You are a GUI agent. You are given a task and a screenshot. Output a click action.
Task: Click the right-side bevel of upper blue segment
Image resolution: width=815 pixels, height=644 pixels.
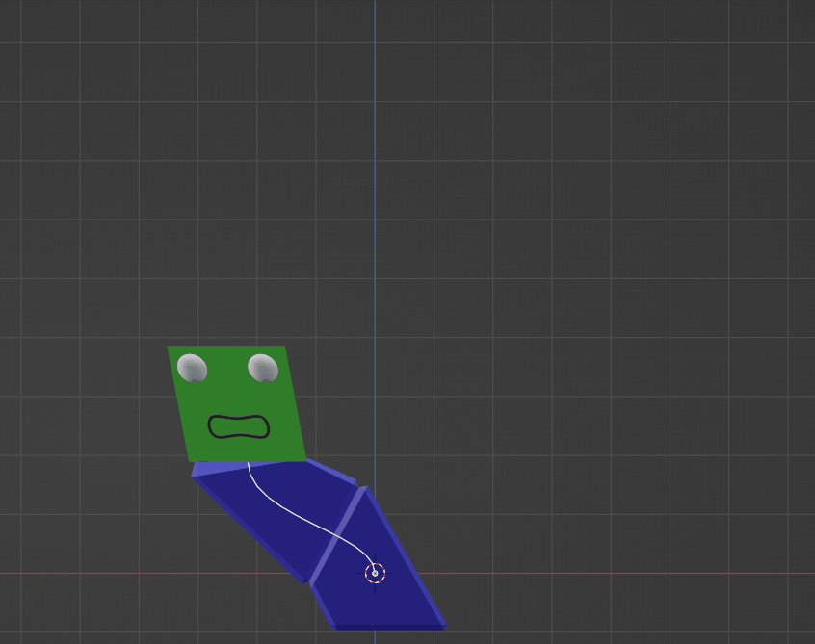[332, 473]
